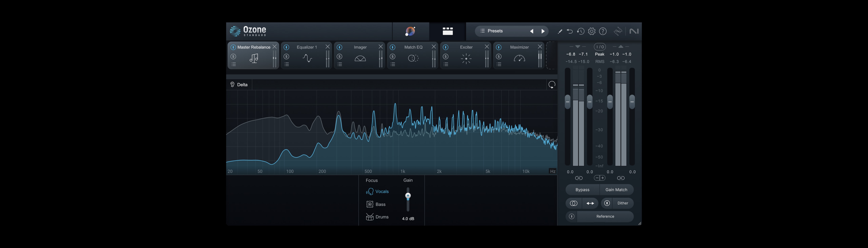This screenshot has height=248, width=868.
Task: Click the Native Instruments logo
Action: click(634, 31)
